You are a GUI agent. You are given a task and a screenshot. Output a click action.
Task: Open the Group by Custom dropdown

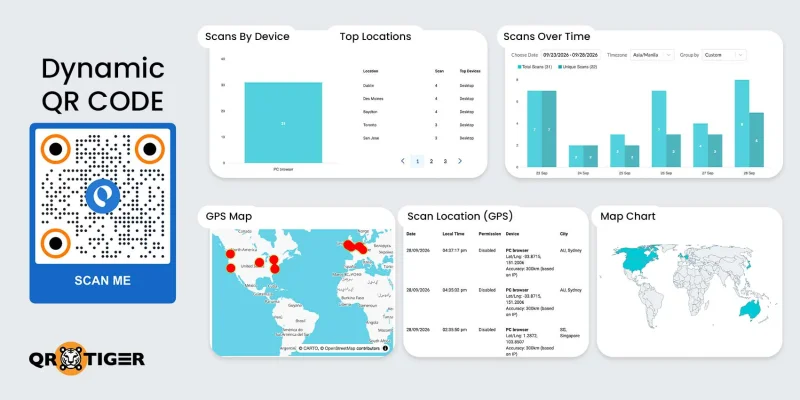724,55
